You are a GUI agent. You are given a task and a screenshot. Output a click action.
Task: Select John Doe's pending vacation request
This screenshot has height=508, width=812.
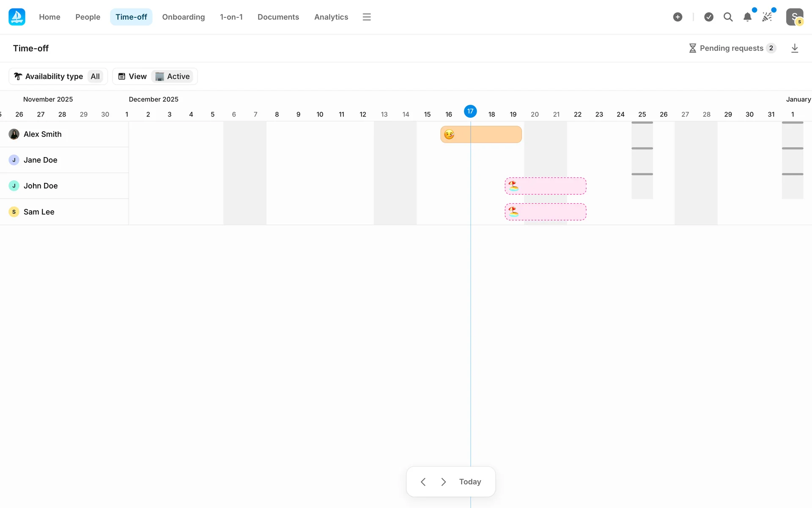click(x=545, y=186)
